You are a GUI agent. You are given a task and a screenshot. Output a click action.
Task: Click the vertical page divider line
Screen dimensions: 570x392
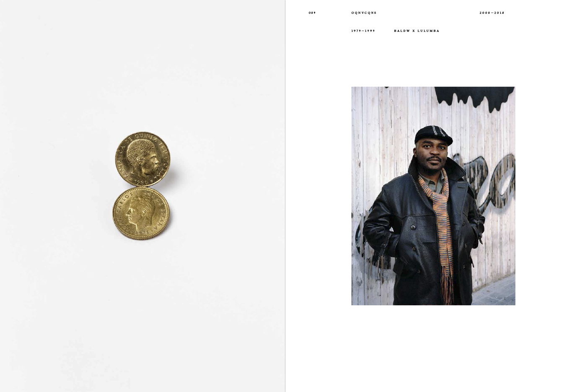click(x=285, y=196)
